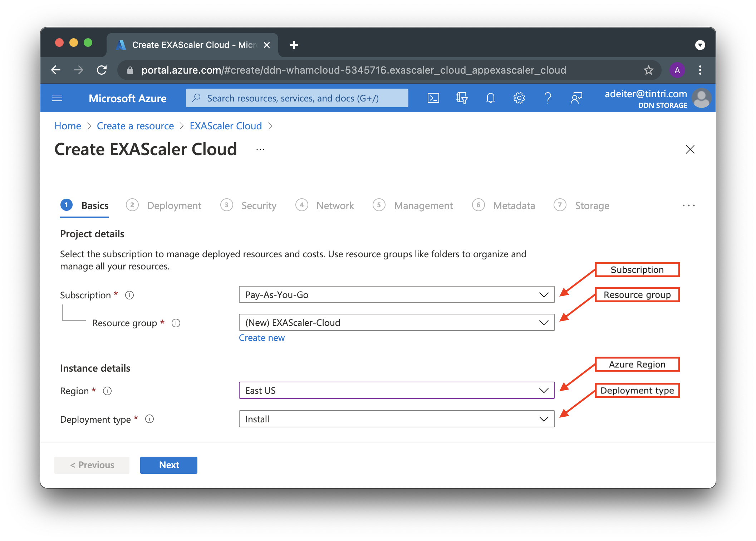Go to the Network step tab
The width and height of the screenshot is (756, 541).
334,205
